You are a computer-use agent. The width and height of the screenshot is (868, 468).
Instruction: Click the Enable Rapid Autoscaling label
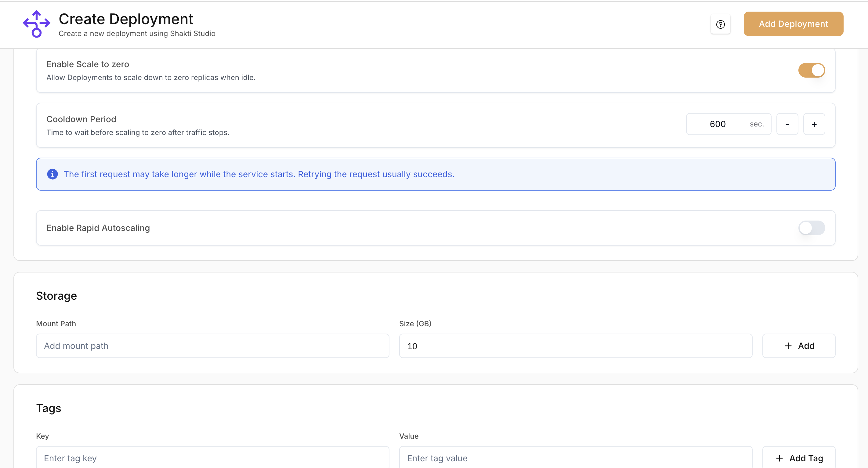point(98,228)
